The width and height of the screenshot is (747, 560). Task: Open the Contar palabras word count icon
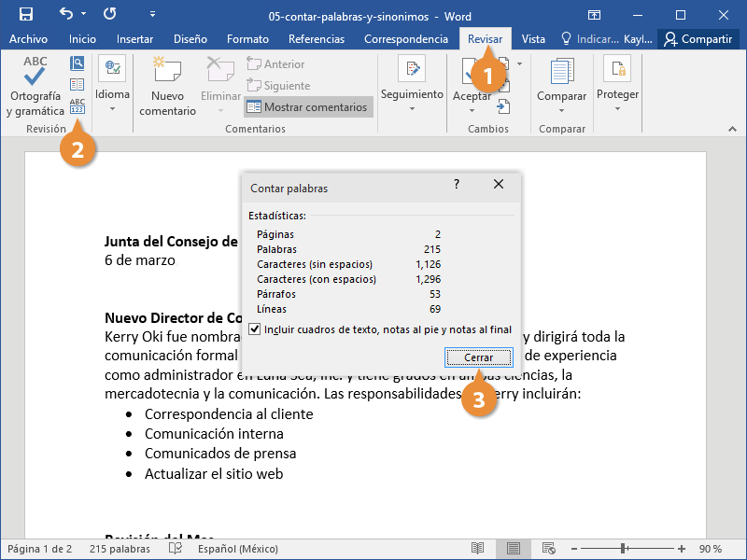pos(78,106)
